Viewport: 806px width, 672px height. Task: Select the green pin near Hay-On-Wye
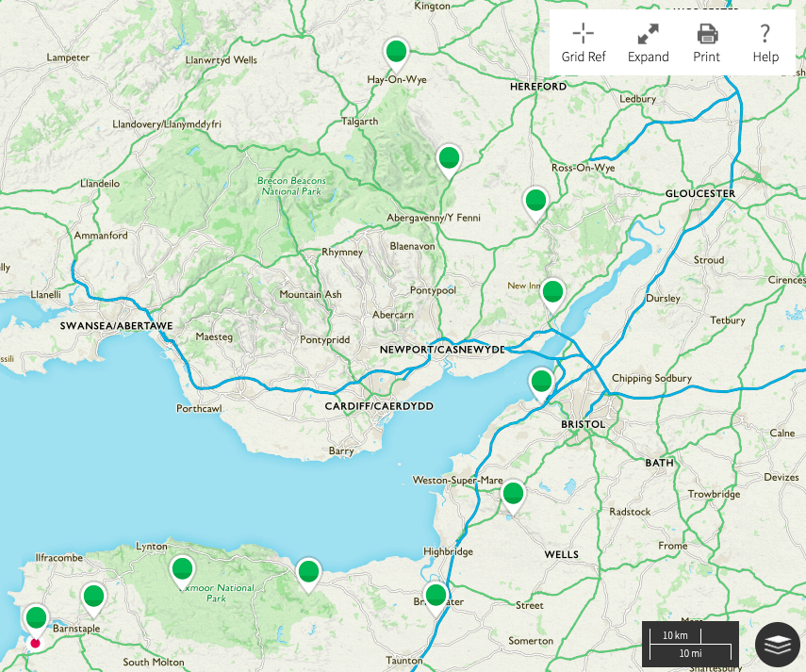(397, 52)
